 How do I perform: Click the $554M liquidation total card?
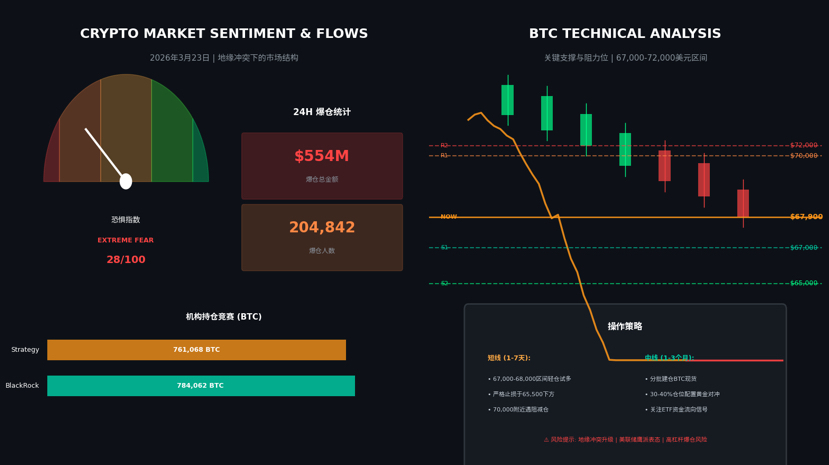tap(322, 166)
